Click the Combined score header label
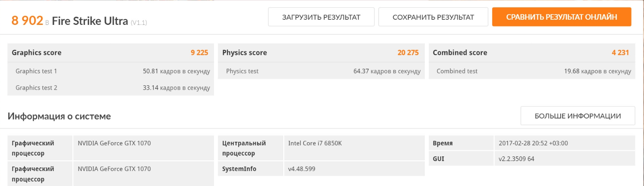The image size is (644, 186). pyautogui.click(x=460, y=53)
